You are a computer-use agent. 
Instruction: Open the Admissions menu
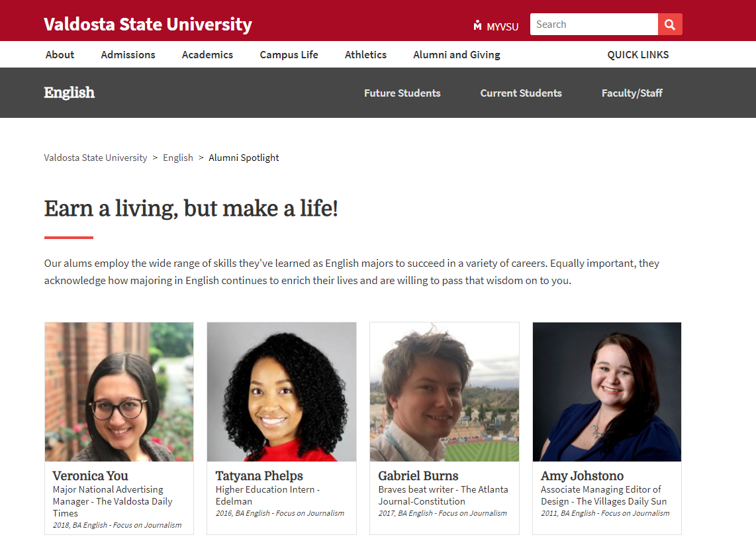(x=128, y=55)
